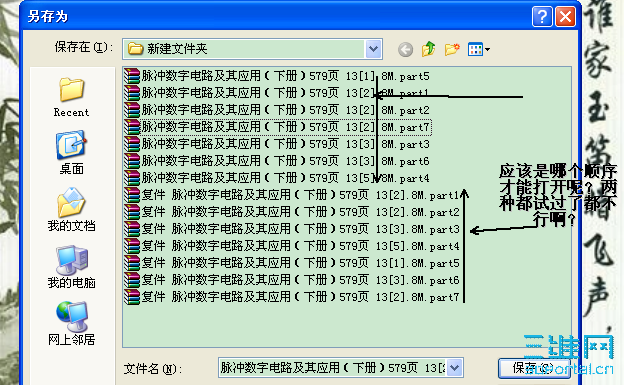The height and width of the screenshot is (385, 624).
Task: Select file 13[2].8M.part2 without 复件
Action: (277, 110)
